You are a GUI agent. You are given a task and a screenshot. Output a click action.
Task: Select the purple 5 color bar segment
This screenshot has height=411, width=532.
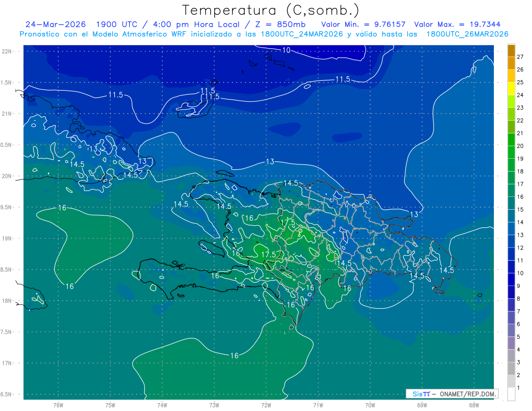point(511,331)
